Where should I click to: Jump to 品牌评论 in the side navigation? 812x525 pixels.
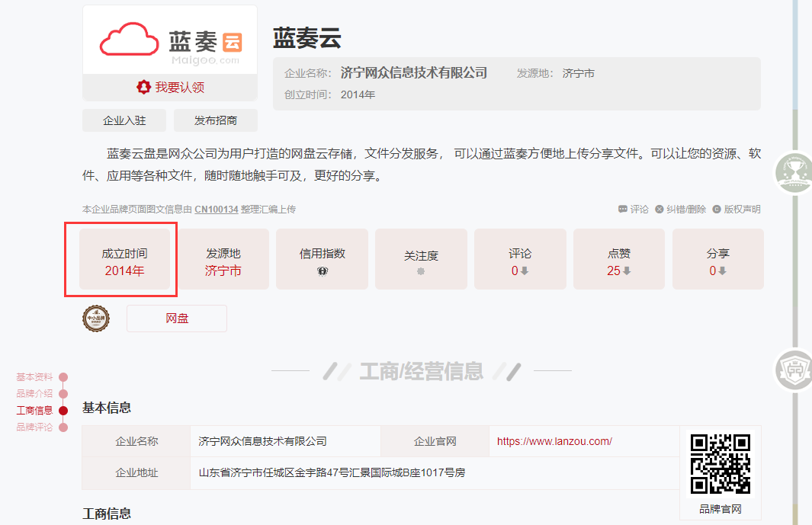tap(34, 427)
